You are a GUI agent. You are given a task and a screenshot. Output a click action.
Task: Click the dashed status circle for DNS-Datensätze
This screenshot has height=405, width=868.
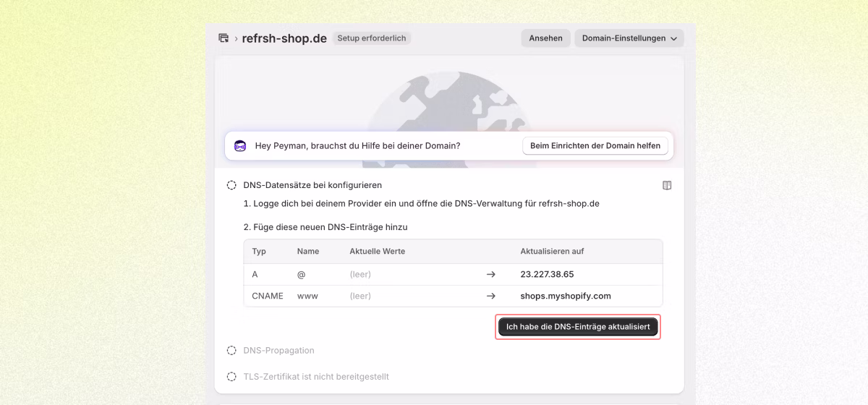coord(231,185)
